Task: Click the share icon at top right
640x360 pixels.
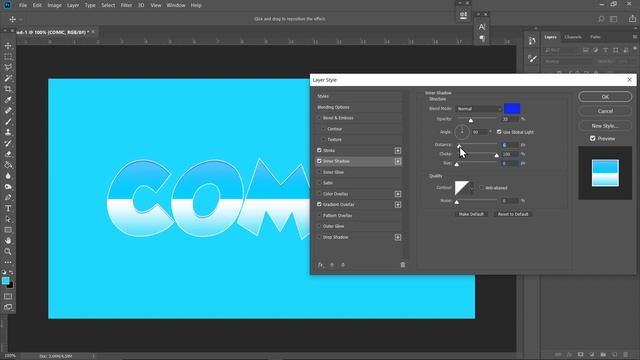Action: coord(632,19)
